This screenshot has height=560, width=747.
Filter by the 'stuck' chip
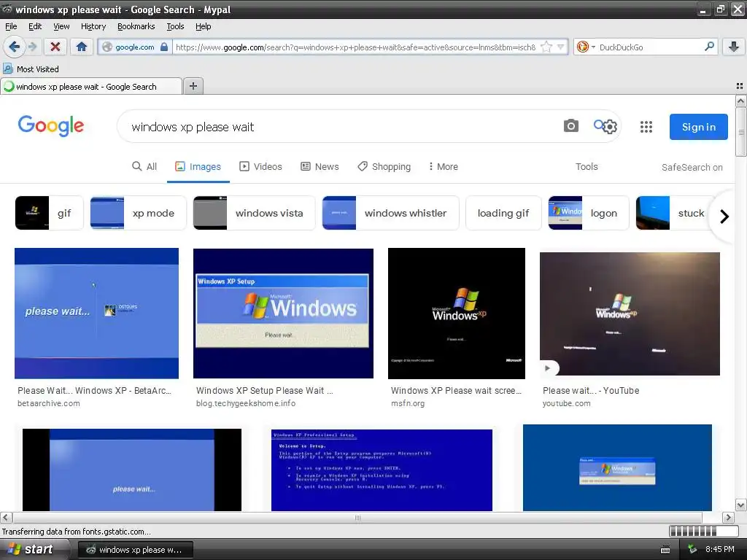[674, 213]
